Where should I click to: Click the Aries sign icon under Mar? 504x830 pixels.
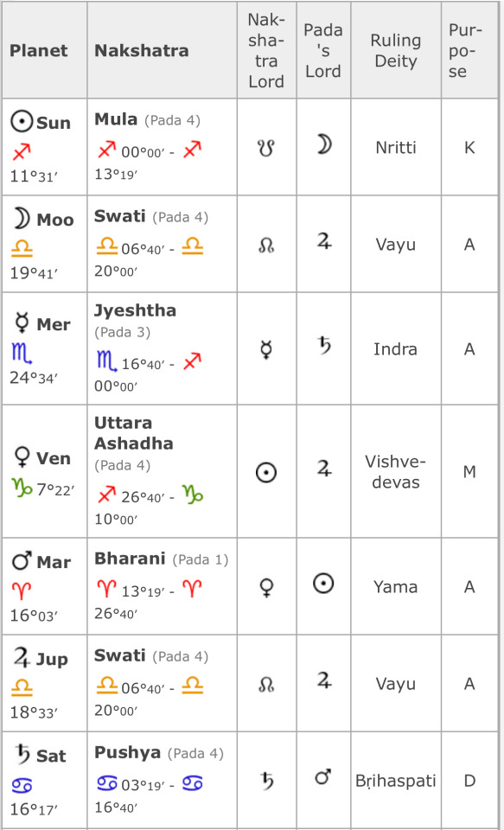point(21,591)
